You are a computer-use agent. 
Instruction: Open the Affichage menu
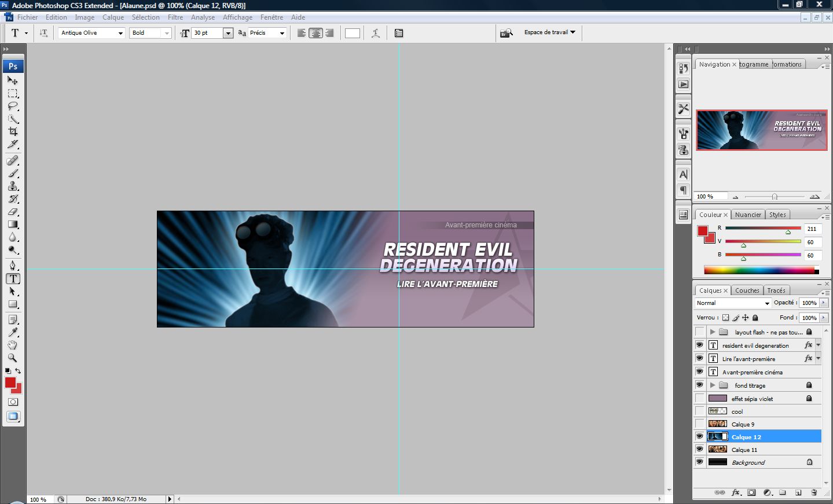(x=237, y=17)
